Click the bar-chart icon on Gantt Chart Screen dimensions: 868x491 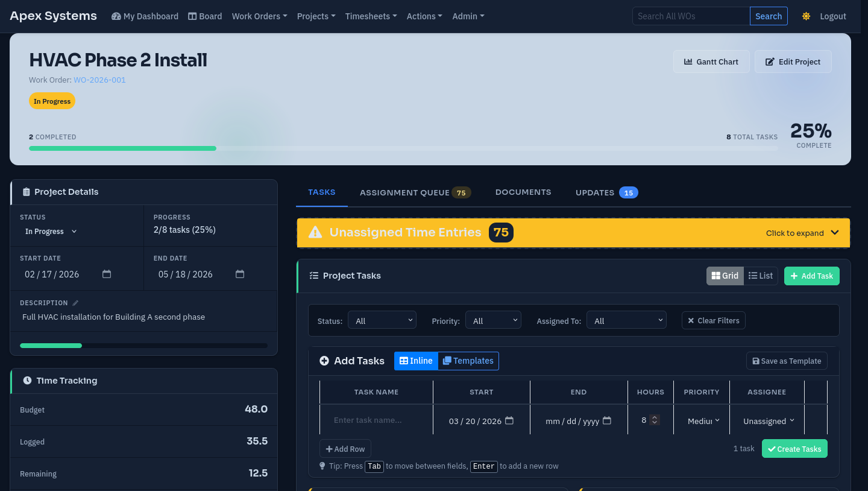pos(688,62)
